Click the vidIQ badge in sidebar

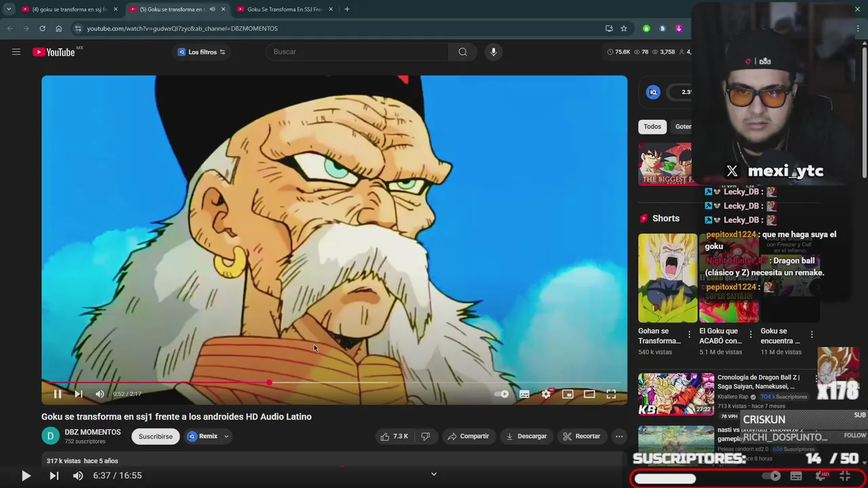(653, 92)
